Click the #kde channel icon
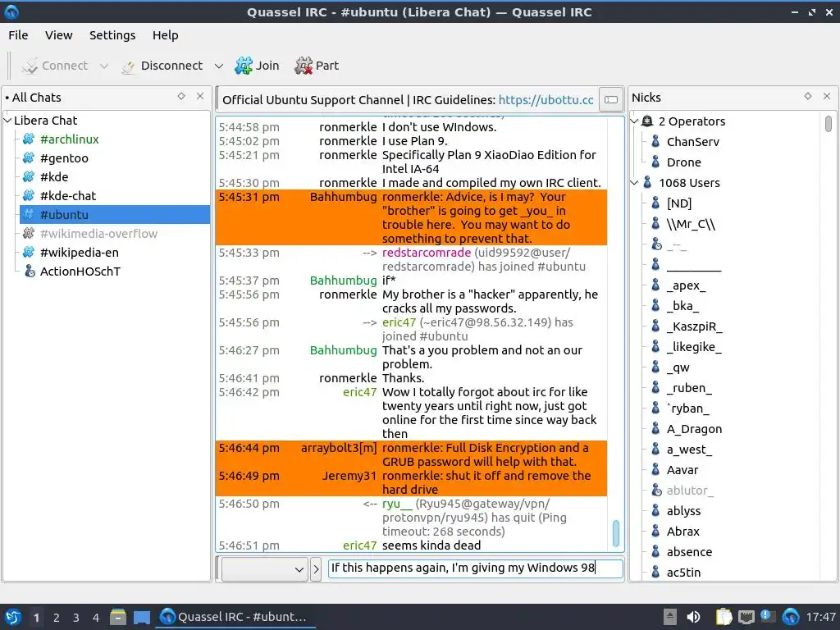Image resolution: width=840 pixels, height=630 pixels. [29, 177]
